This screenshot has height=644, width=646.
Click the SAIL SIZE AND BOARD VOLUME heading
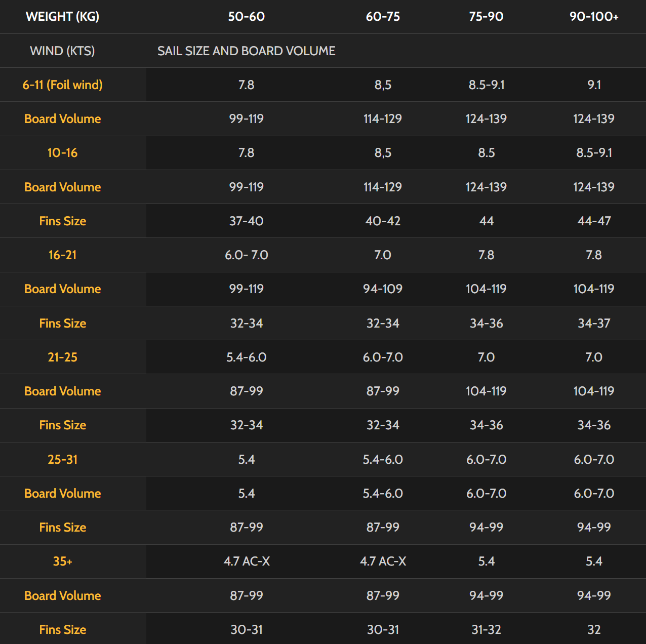click(x=246, y=51)
